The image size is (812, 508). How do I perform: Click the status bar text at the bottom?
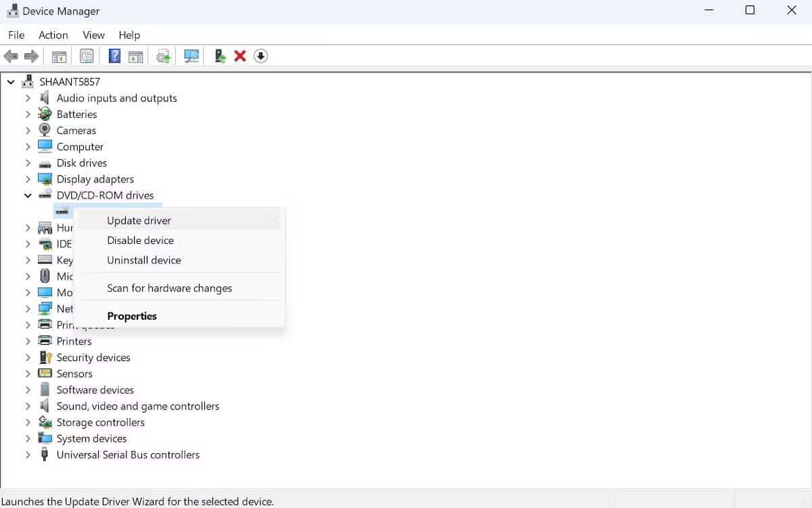[x=137, y=501]
